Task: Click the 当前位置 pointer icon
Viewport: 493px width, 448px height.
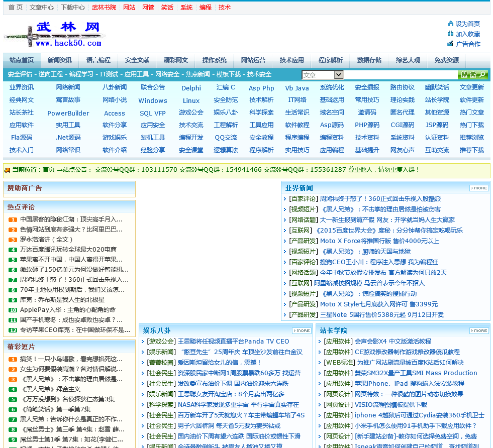Action: click(x=8, y=170)
